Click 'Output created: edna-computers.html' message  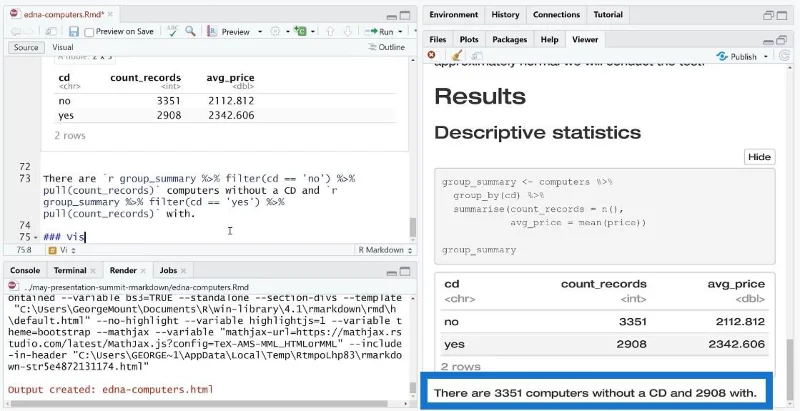110,390
